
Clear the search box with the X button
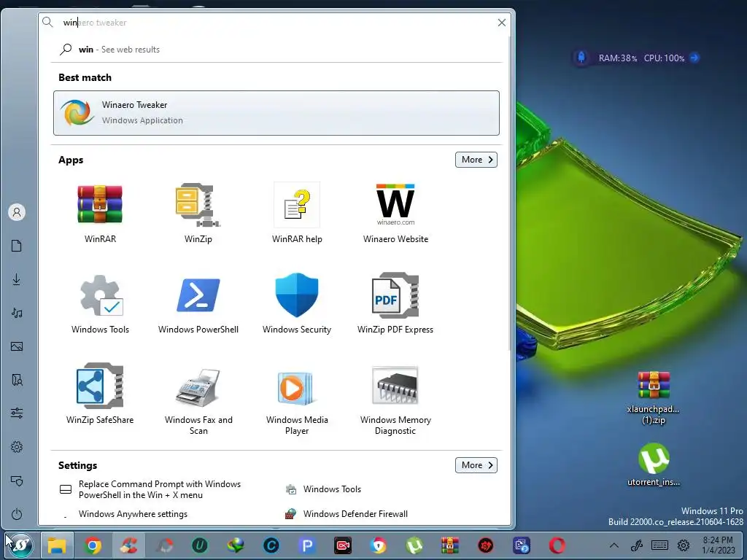point(502,23)
